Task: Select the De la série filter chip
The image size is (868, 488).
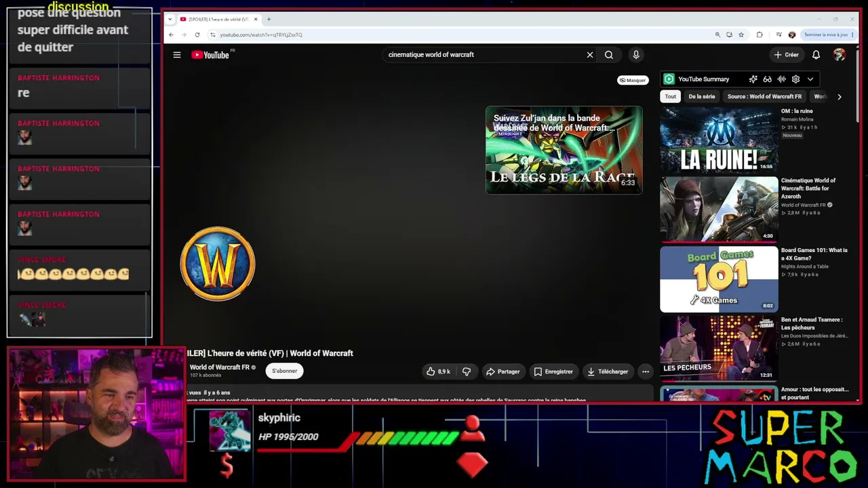Action: 702,96
